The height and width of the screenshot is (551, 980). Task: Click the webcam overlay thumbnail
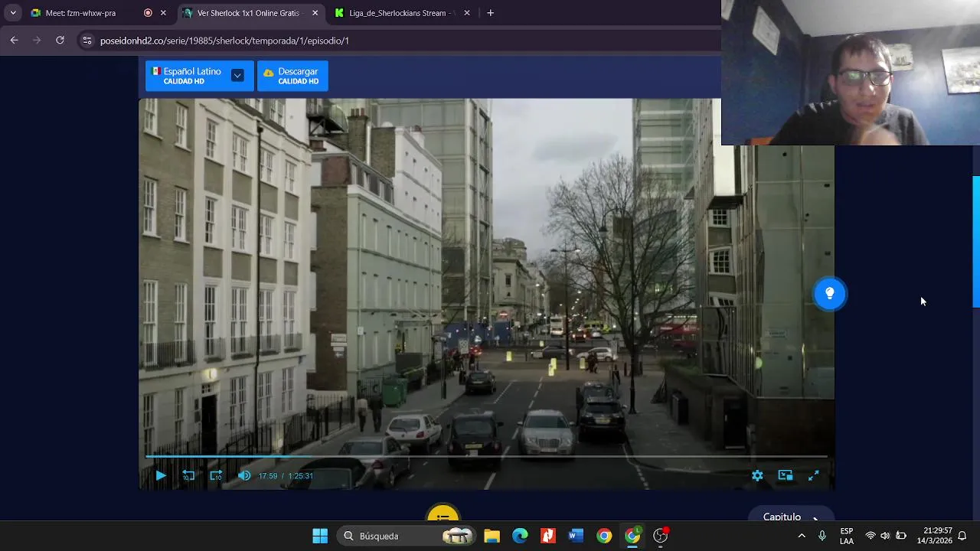point(851,73)
